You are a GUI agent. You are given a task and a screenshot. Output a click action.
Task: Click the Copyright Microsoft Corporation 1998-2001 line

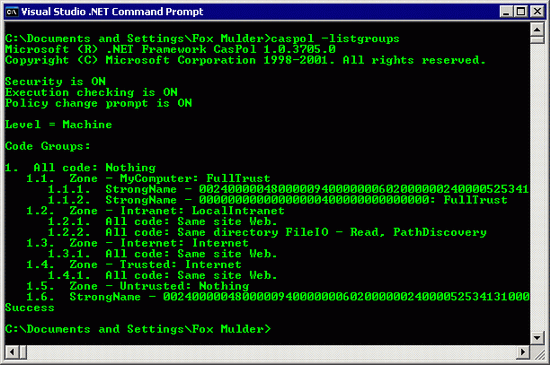[x=245, y=60]
